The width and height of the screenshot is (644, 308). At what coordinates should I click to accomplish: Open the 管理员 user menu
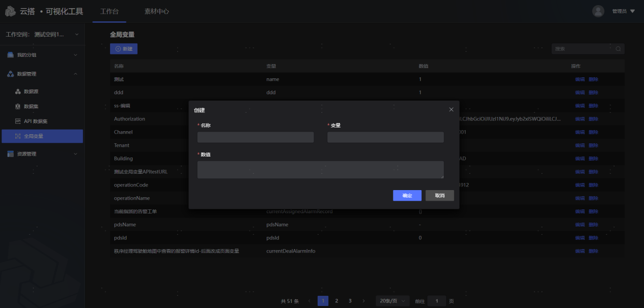(623, 11)
